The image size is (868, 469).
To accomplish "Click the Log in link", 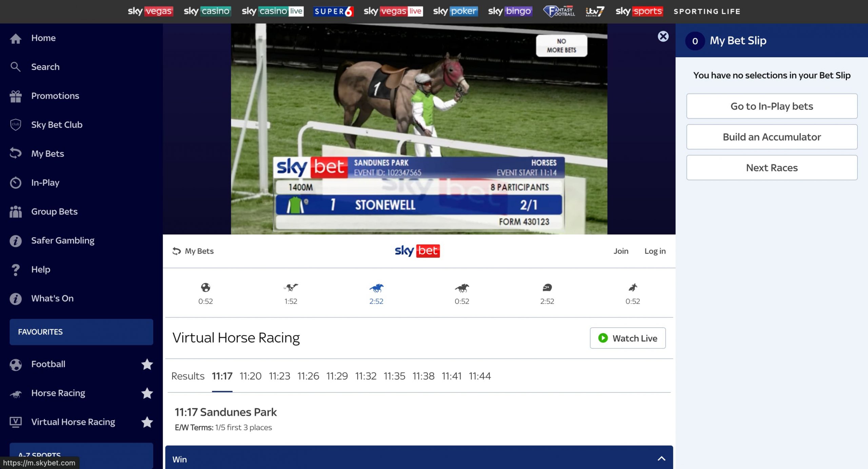I will [x=655, y=251].
